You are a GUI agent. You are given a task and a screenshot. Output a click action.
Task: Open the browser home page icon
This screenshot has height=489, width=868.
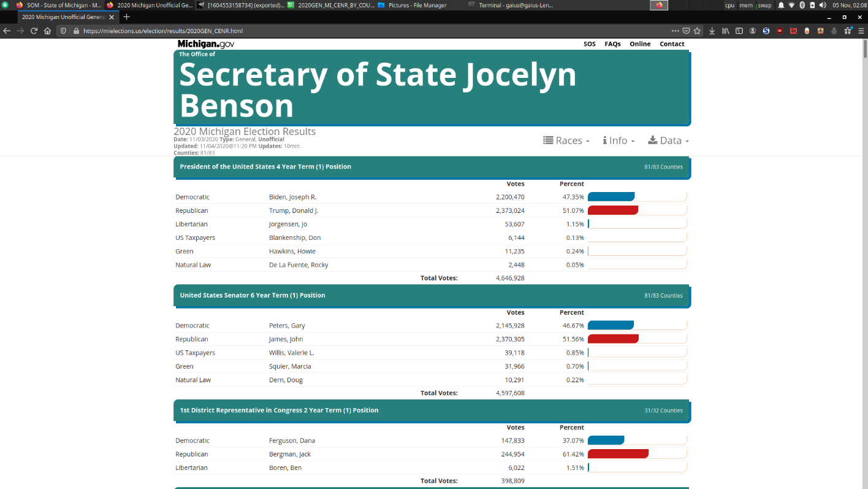[47, 31]
